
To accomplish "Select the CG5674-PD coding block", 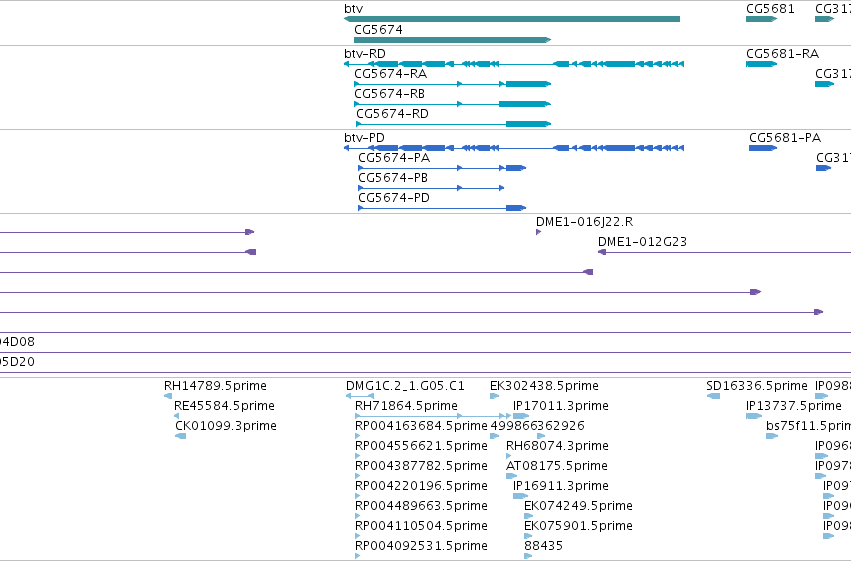I will [516, 208].
